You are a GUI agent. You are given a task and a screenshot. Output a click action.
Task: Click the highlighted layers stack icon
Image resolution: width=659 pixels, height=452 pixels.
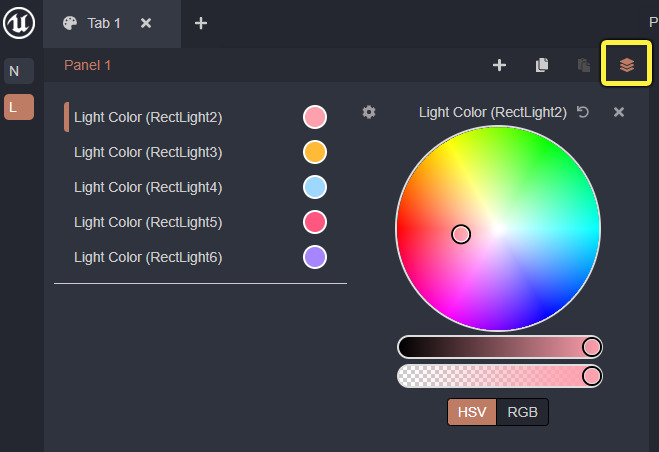click(626, 65)
